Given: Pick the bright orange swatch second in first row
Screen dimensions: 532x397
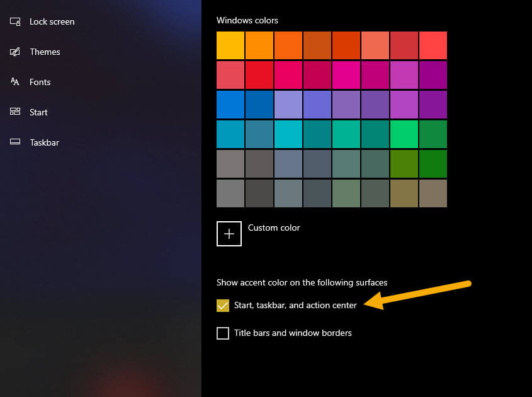Looking at the screenshot, I should tap(259, 45).
